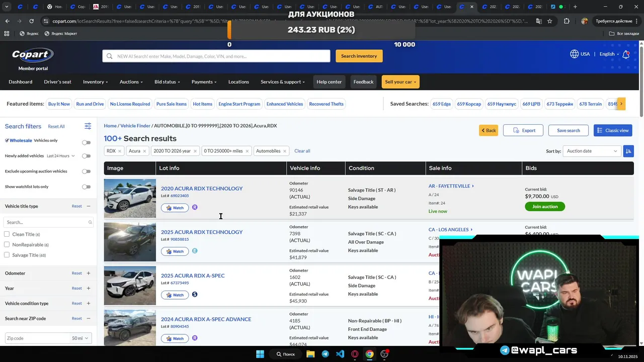Bookmark page with the star icon
The width and height of the screenshot is (644, 362).
tap(549, 21)
